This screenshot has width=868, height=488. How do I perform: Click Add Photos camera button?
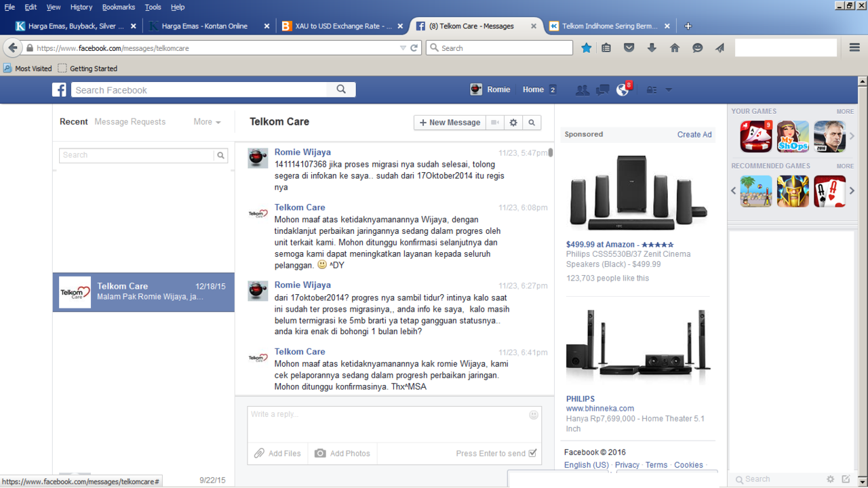coord(342,453)
